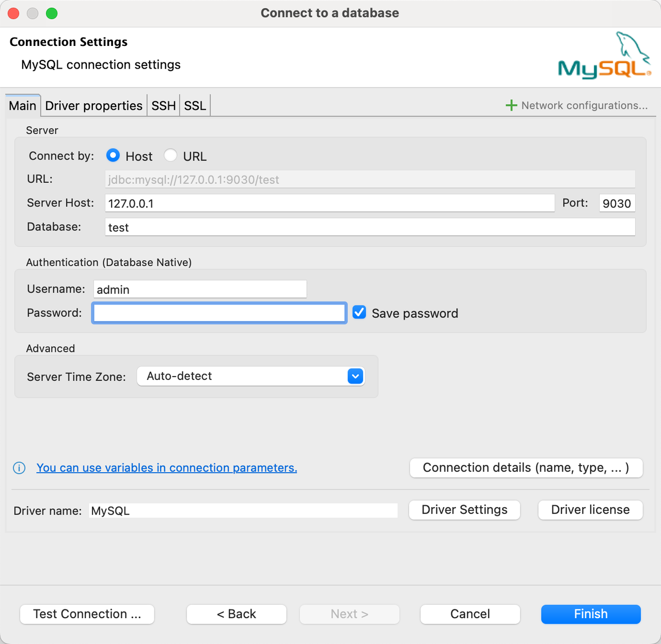Open Connection details dialog
The height and width of the screenshot is (644, 661).
pyautogui.click(x=526, y=468)
